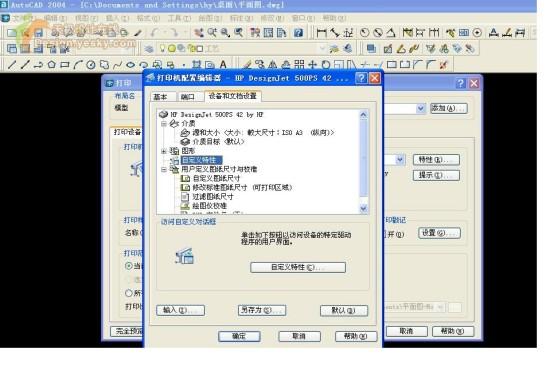Click the Array modify tool icon

click(x=299, y=65)
